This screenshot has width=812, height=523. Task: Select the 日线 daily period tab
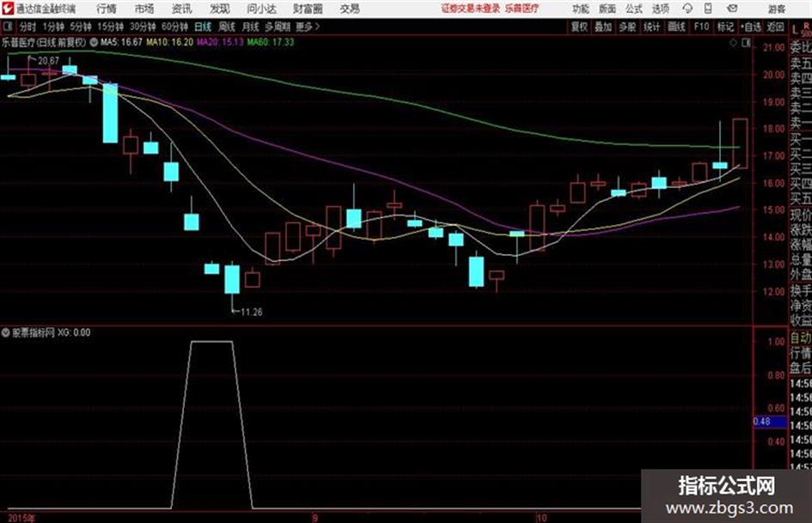click(x=203, y=27)
